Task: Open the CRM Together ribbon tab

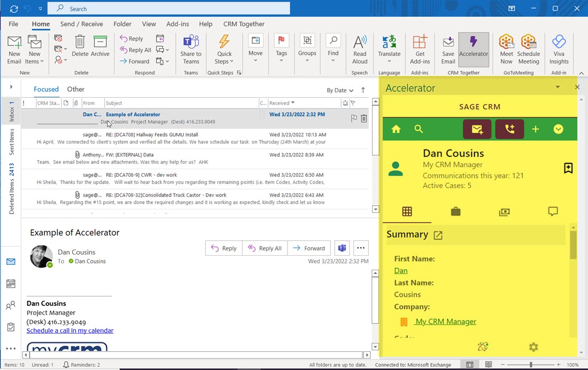Action: 244,24
